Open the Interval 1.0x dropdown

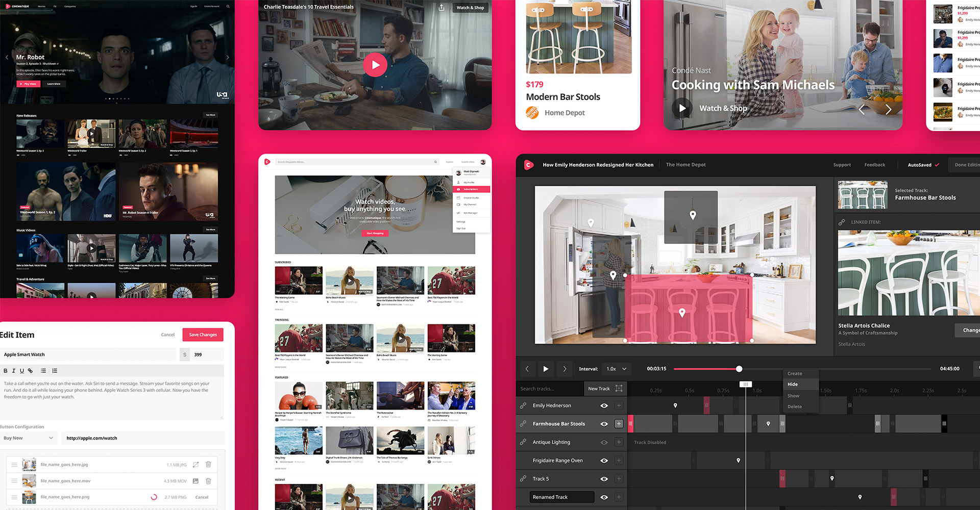[x=617, y=369]
